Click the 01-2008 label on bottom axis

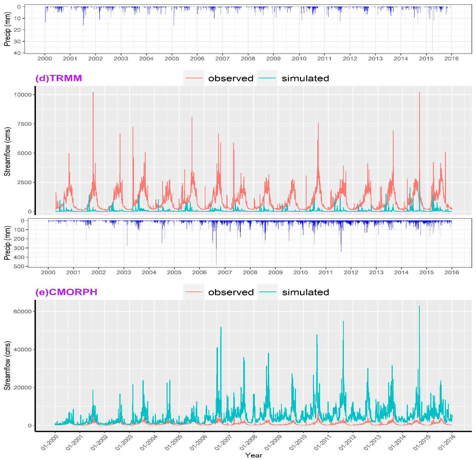(x=248, y=443)
